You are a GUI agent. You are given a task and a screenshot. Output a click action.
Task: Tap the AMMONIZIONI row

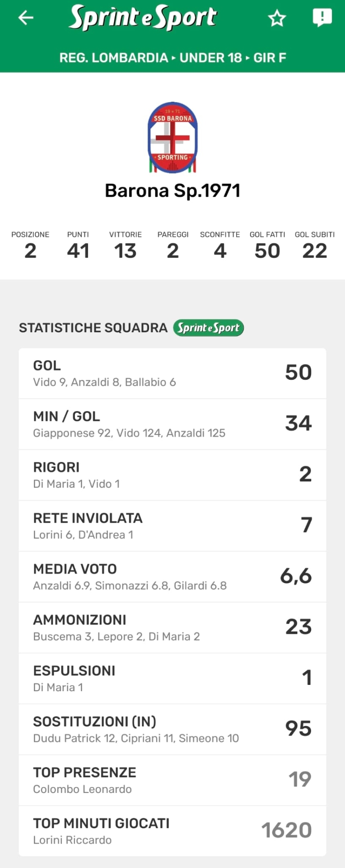pyautogui.click(x=172, y=627)
